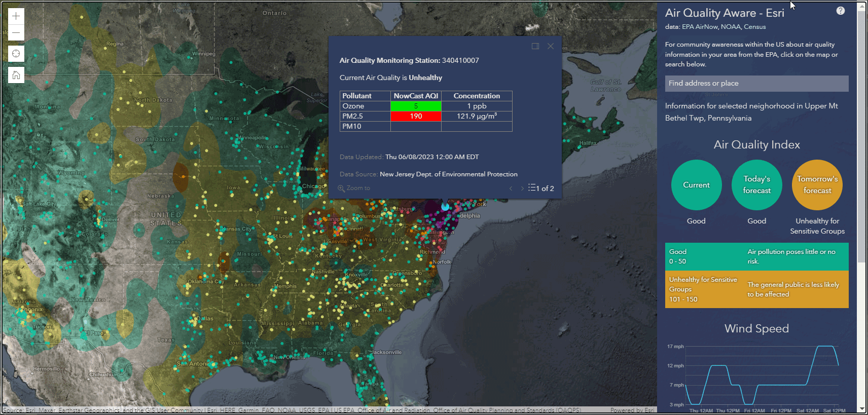This screenshot has width=868, height=415.
Task: Return map to default home extent
Action: click(x=16, y=75)
